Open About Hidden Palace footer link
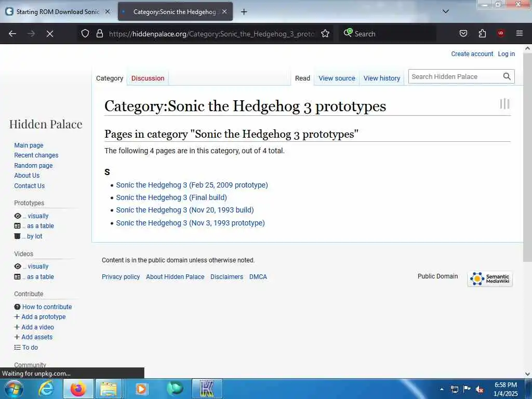The image size is (532, 399). (175, 277)
